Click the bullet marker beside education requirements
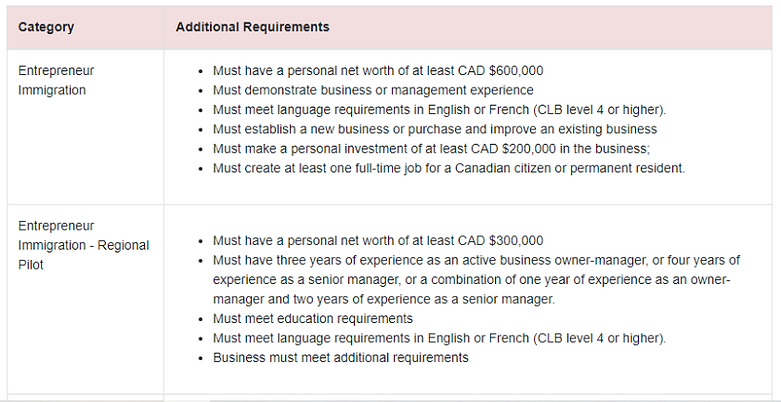The width and height of the screenshot is (781, 402). pos(201,319)
